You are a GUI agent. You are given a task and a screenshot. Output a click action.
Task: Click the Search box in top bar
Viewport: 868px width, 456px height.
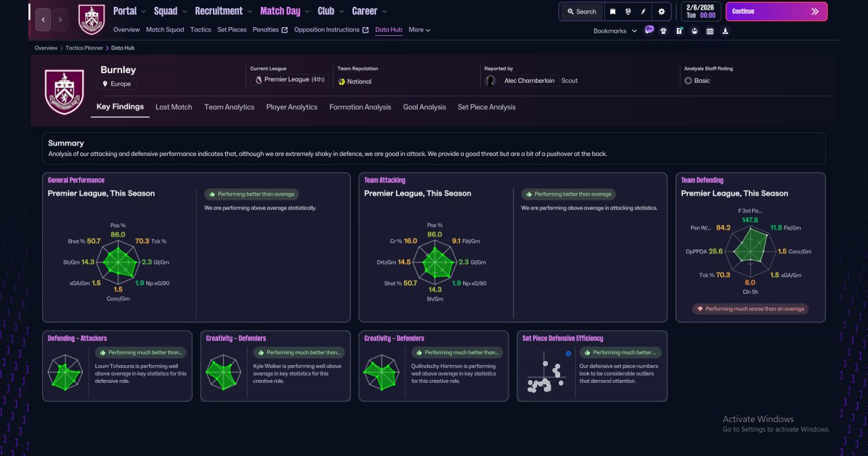point(581,12)
